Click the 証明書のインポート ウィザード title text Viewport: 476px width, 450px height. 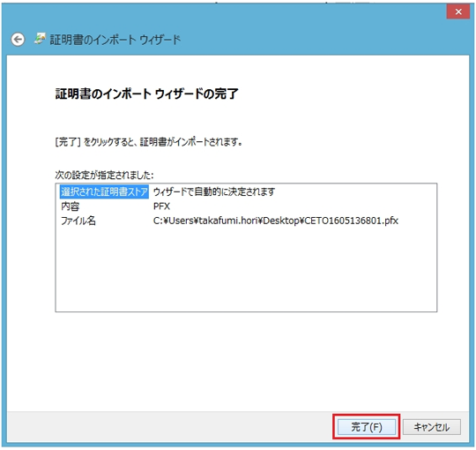click(115, 40)
